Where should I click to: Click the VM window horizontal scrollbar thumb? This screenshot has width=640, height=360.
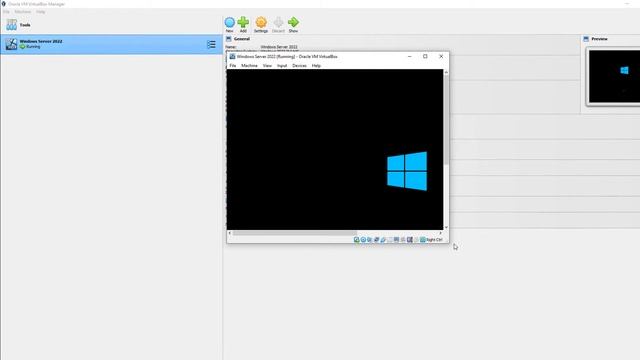click(295, 233)
